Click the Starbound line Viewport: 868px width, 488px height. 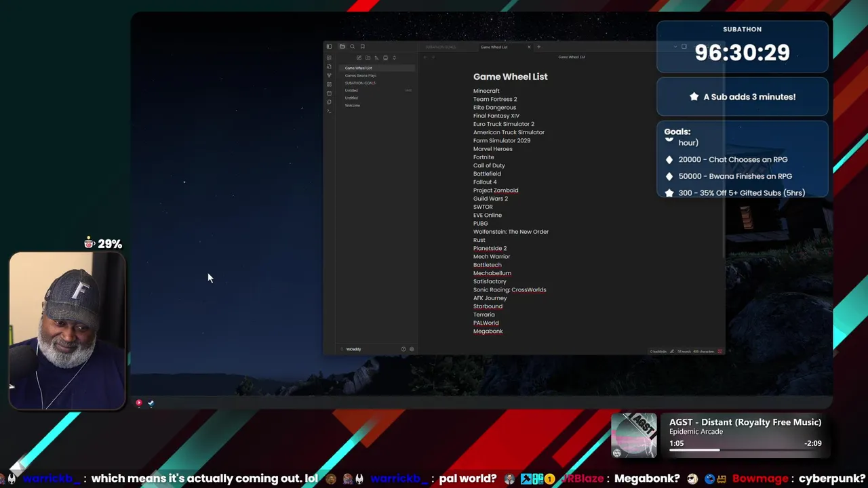(488, 306)
